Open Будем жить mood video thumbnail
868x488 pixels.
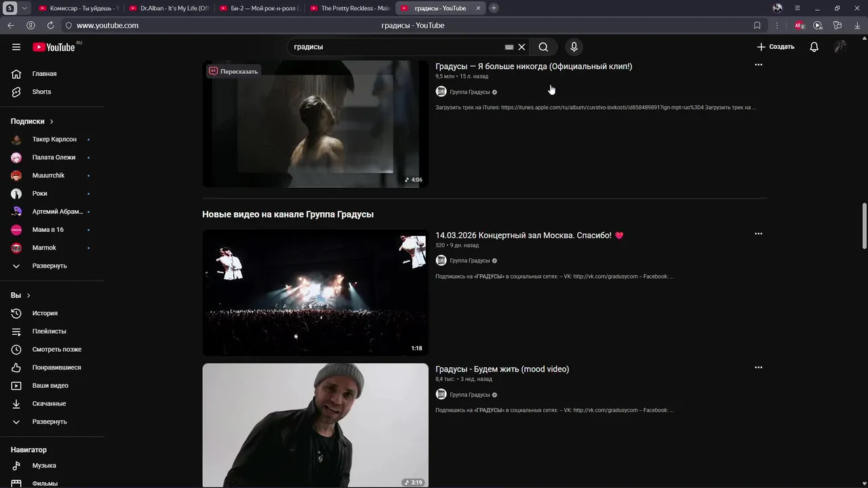point(315,425)
